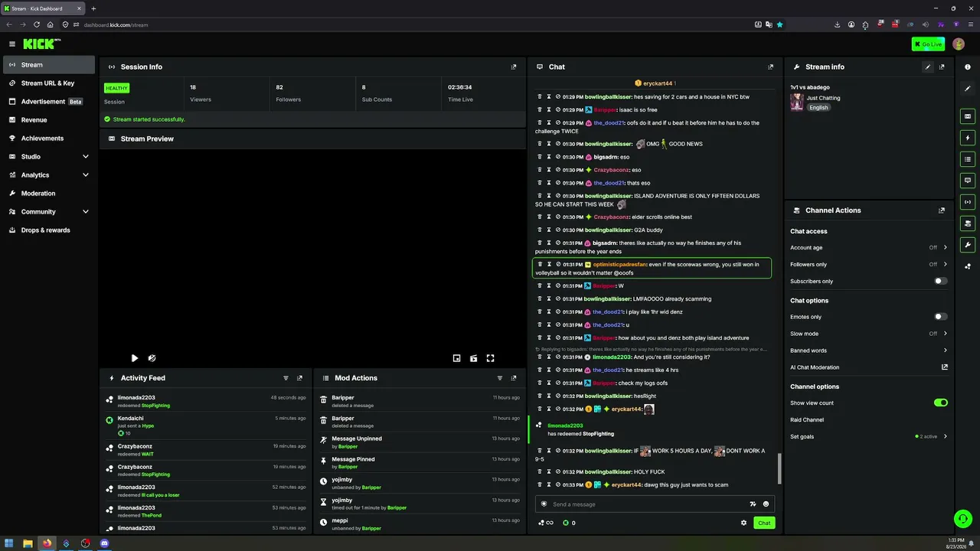Open Followers only options

869,265
